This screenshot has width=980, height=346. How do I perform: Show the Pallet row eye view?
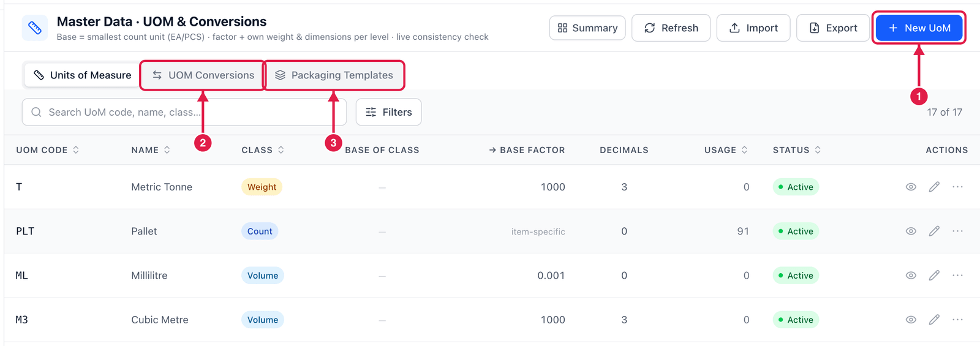[x=911, y=231]
